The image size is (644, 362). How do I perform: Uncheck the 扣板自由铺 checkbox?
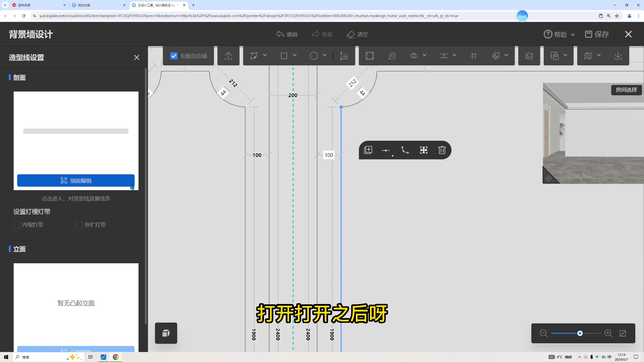tap(174, 56)
